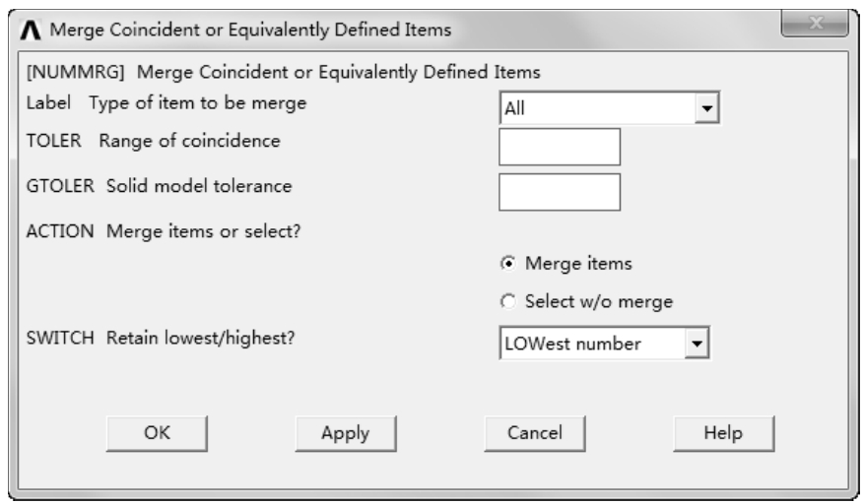Image resolution: width=864 pixels, height=504 pixels.
Task: Close the Merge Coincident dialog window
Action: [x=815, y=24]
